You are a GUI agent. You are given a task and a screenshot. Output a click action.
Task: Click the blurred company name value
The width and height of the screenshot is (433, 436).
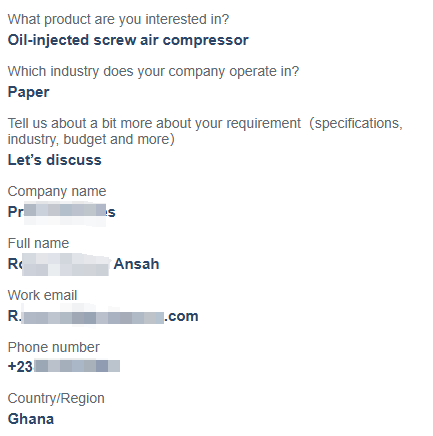62,212
